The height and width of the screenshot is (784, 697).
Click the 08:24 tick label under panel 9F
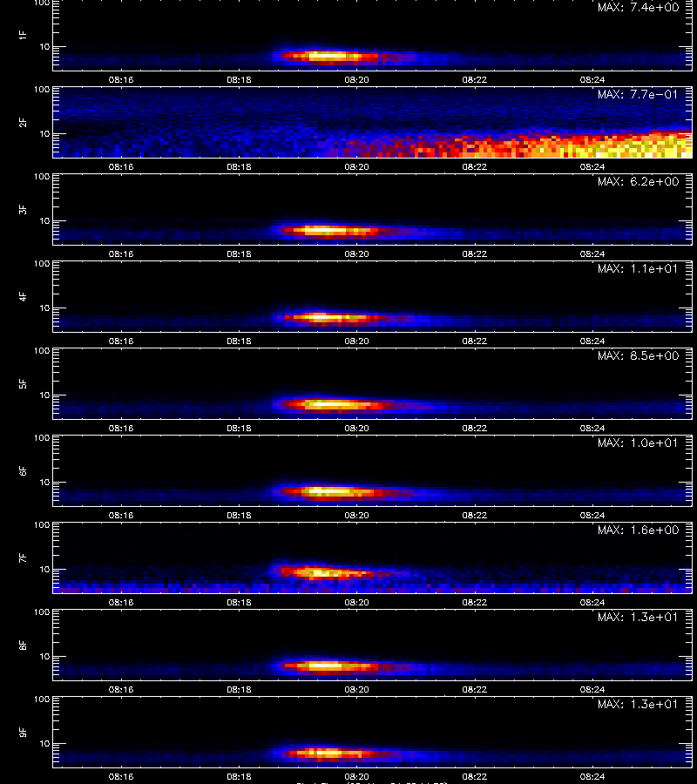pyautogui.click(x=592, y=776)
